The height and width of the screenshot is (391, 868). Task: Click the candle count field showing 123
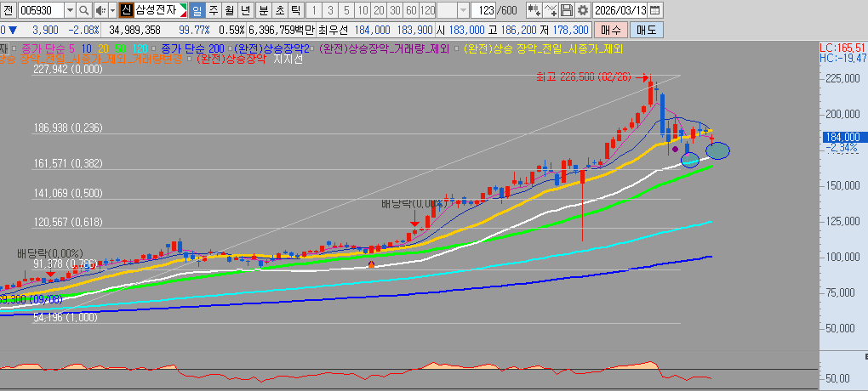484,10
